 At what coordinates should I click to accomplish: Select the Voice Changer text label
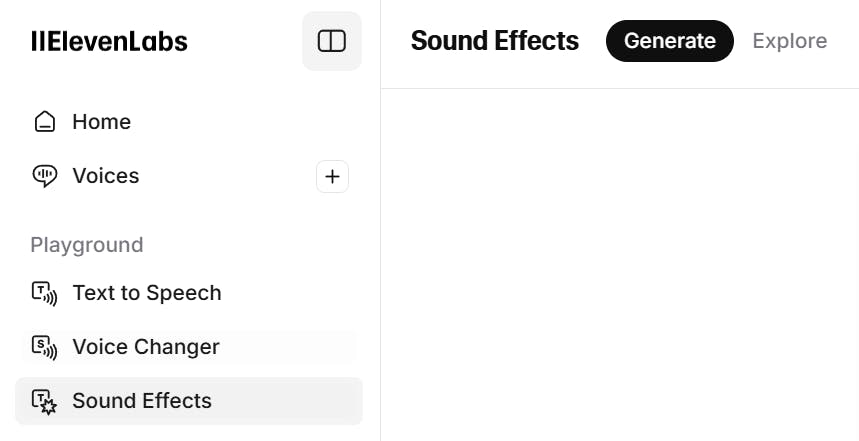145,347
